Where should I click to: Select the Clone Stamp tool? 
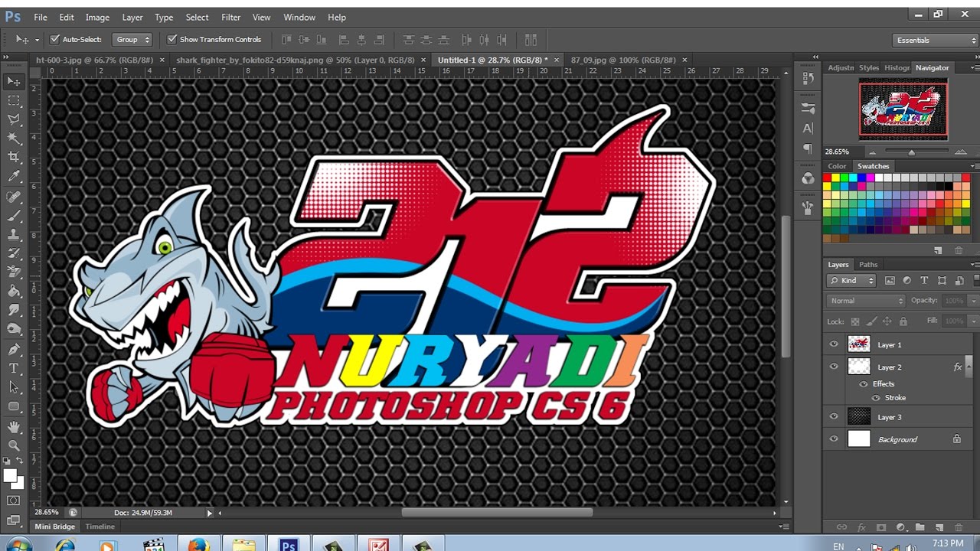click(x=14, y=235)
